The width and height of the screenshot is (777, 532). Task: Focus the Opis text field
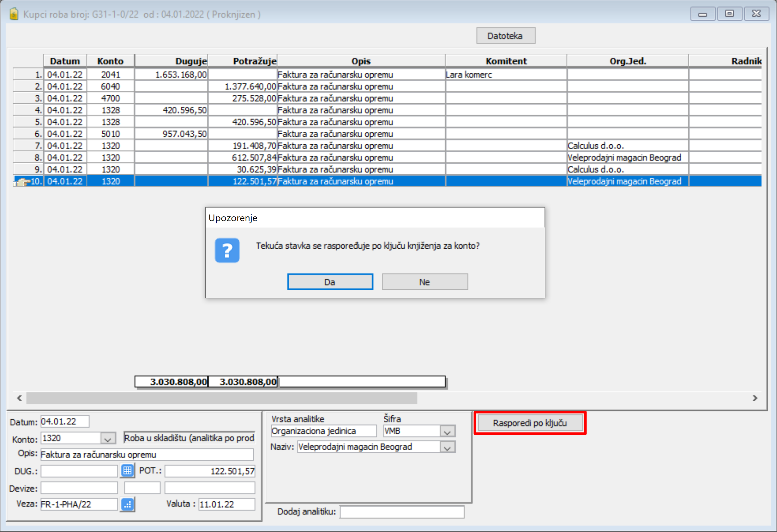click(147, 454)
